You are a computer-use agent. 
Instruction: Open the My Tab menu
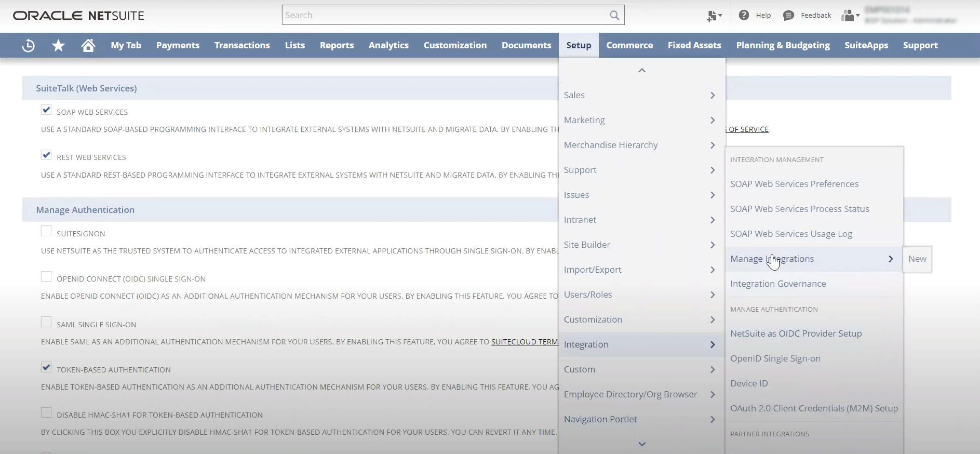click(126, 45)
